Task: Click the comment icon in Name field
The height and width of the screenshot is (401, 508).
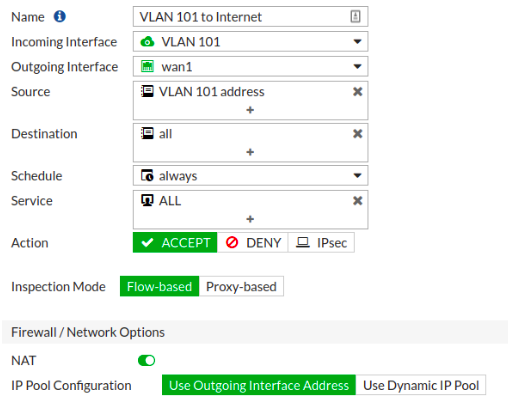Action: tap(355, 16)
